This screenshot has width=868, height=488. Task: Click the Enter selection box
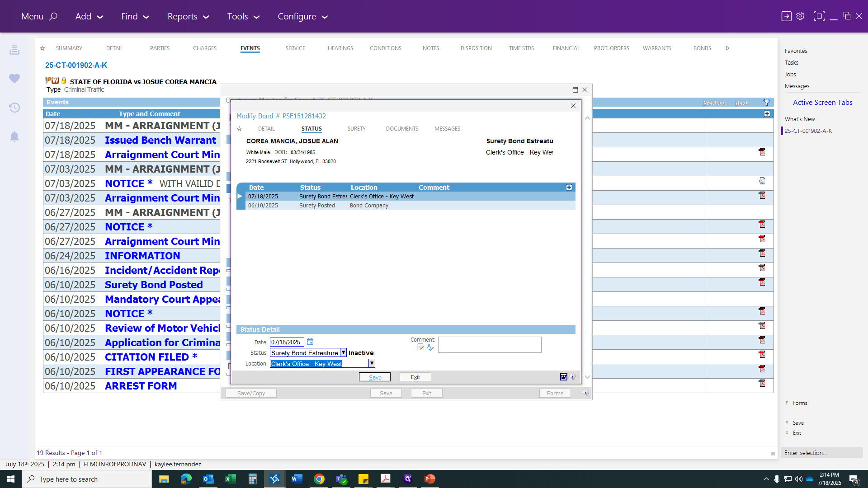coord(821,453)
